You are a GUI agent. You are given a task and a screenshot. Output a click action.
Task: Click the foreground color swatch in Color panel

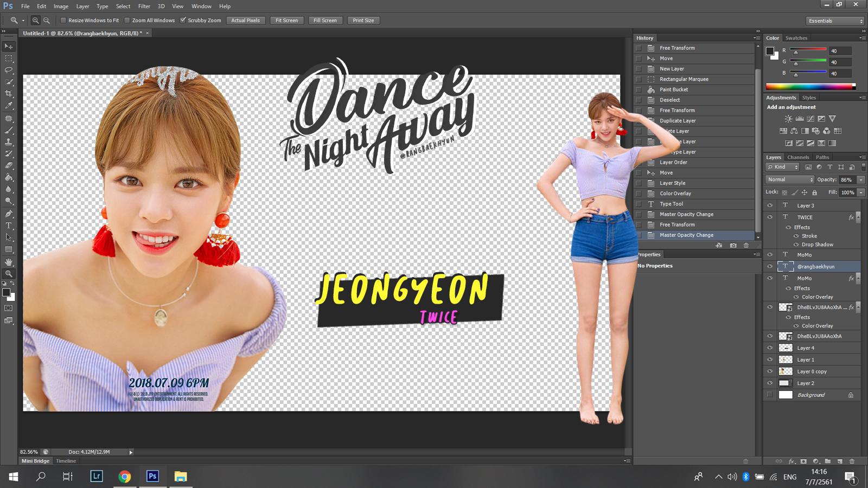click(x=769, y=51)
